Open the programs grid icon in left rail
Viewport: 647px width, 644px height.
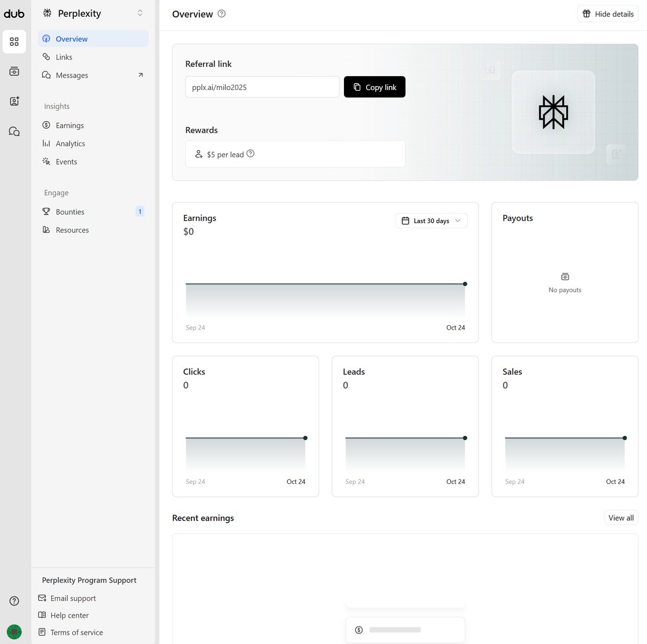[x=14, y=42]
